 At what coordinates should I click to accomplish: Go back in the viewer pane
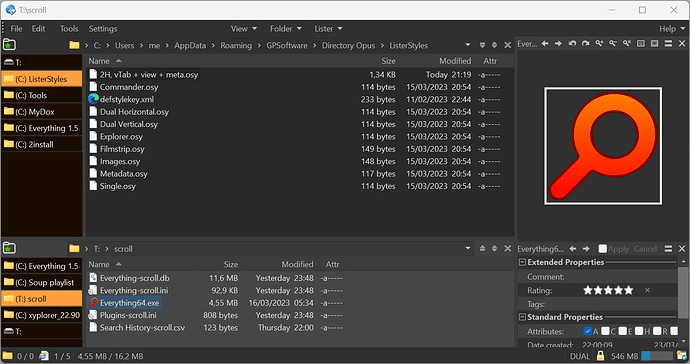pos(545,44)
